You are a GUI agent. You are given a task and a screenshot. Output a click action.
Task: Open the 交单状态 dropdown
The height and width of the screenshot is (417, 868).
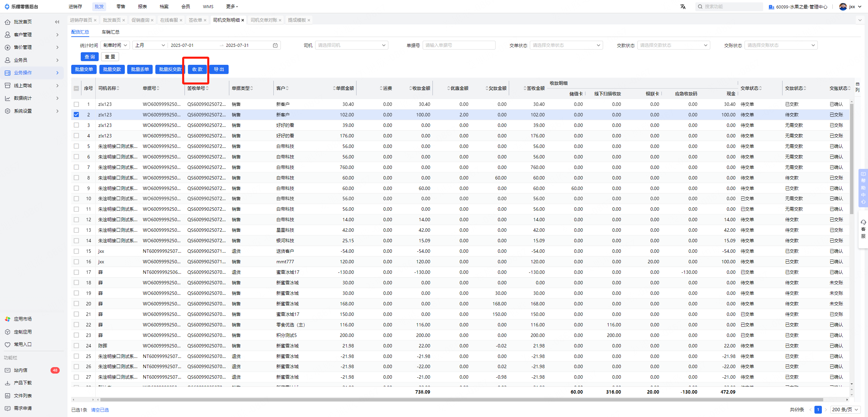566,45
